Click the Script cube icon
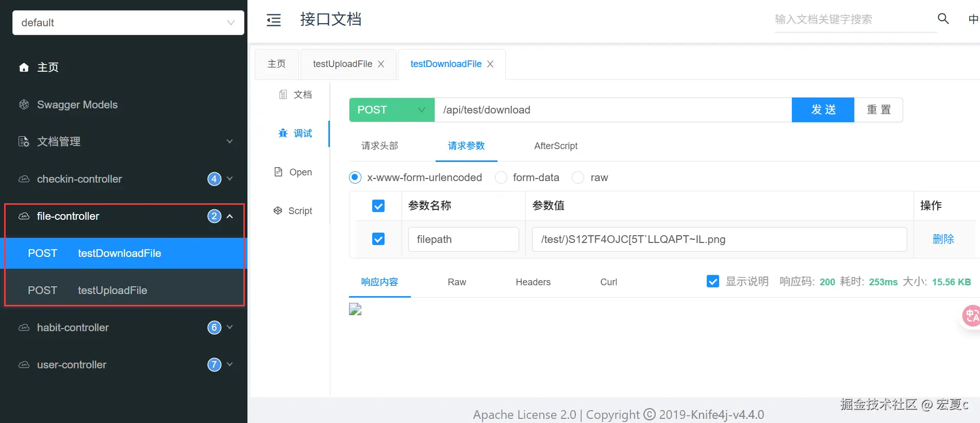 coord(278,210)
